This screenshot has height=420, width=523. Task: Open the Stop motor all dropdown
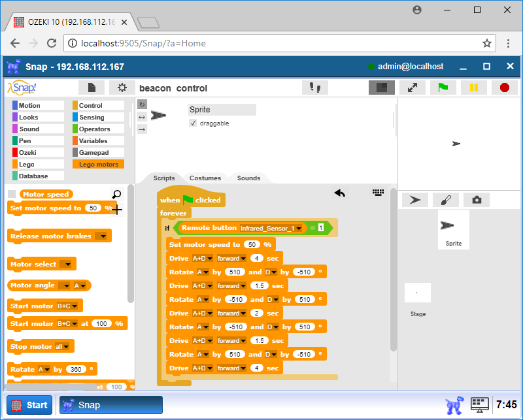62,347
